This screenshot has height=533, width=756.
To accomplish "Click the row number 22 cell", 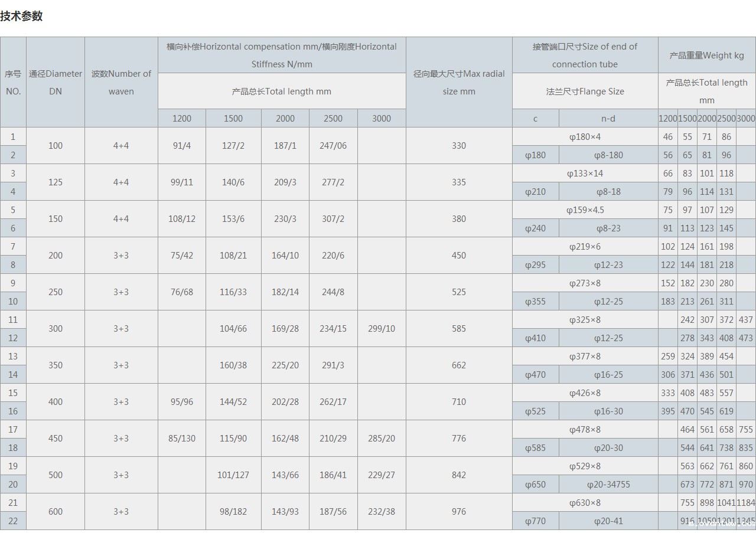I will pos(13,521).
